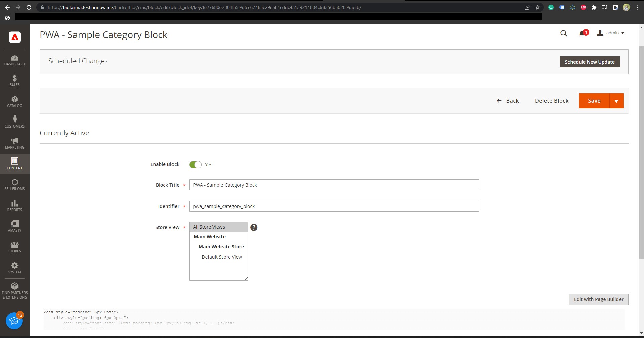Click Edit with Page Builder button
This screenshot has width=644, height=338.
(x=598, y=299)
